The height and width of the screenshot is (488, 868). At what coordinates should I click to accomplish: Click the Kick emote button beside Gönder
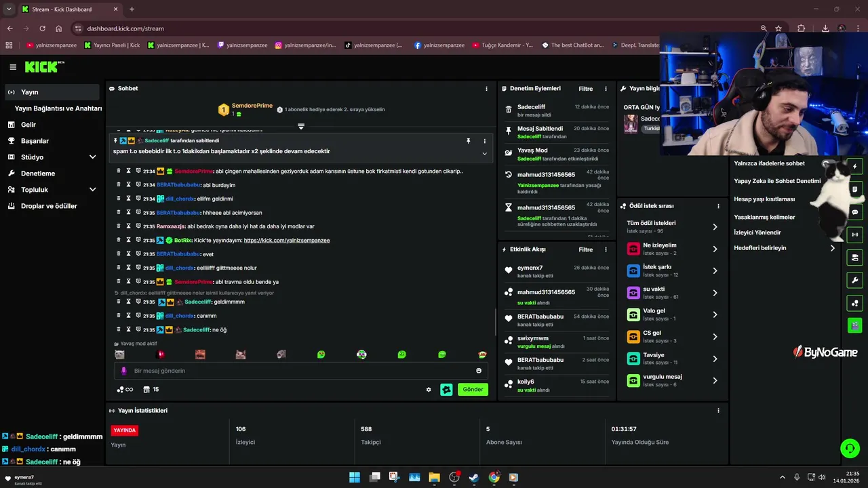pos(446,390)
